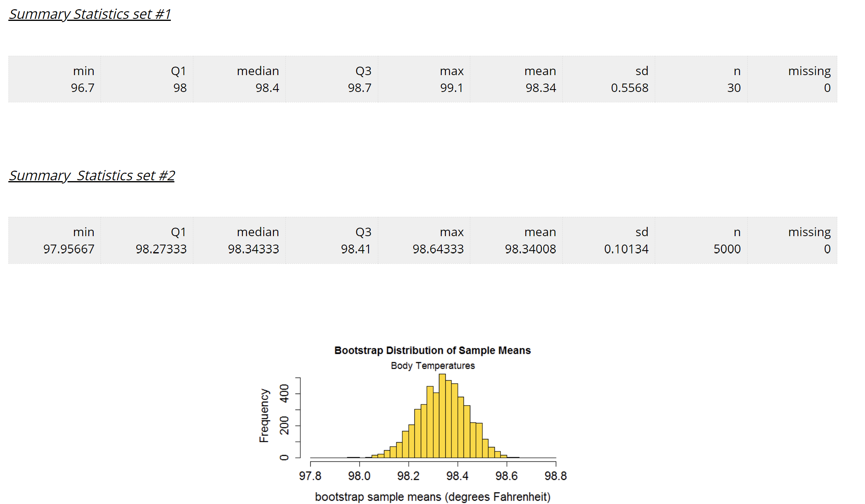Click the missing value 0 in table 1

click(828, 88)
